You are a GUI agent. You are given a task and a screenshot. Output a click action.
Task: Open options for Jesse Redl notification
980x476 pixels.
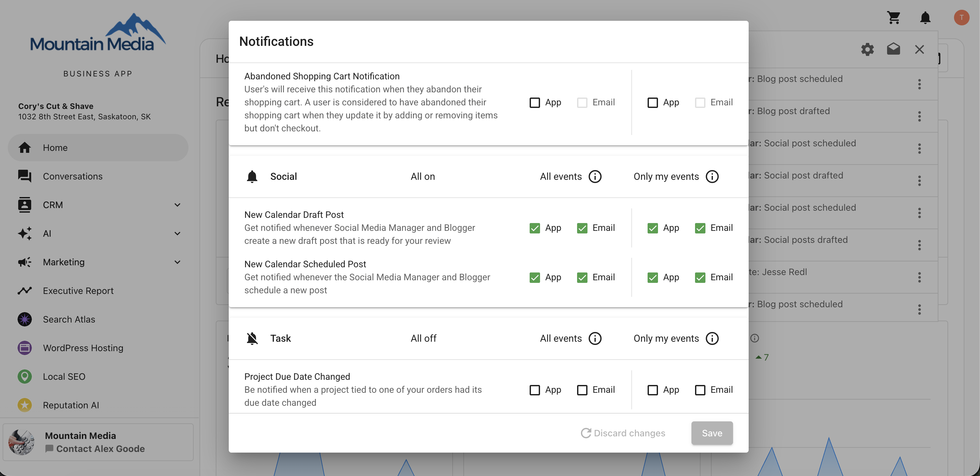pos(920,277)
